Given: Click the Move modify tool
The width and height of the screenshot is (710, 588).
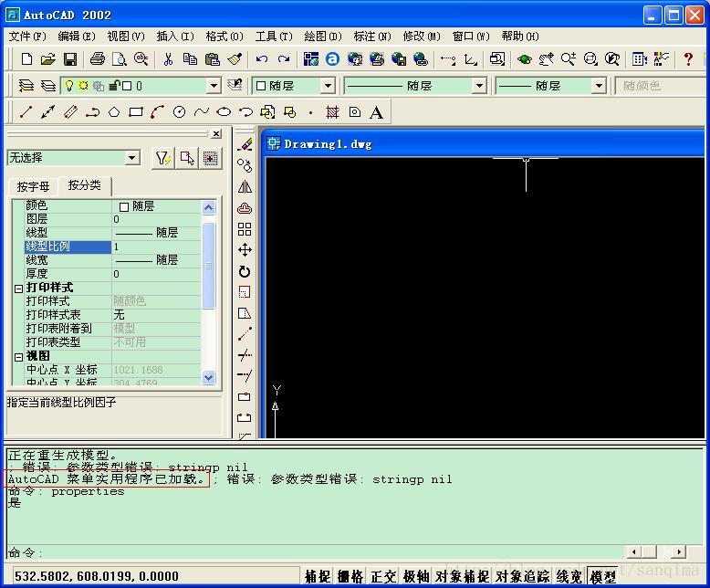Looking at the screenshot, I should tap(245, 250).
